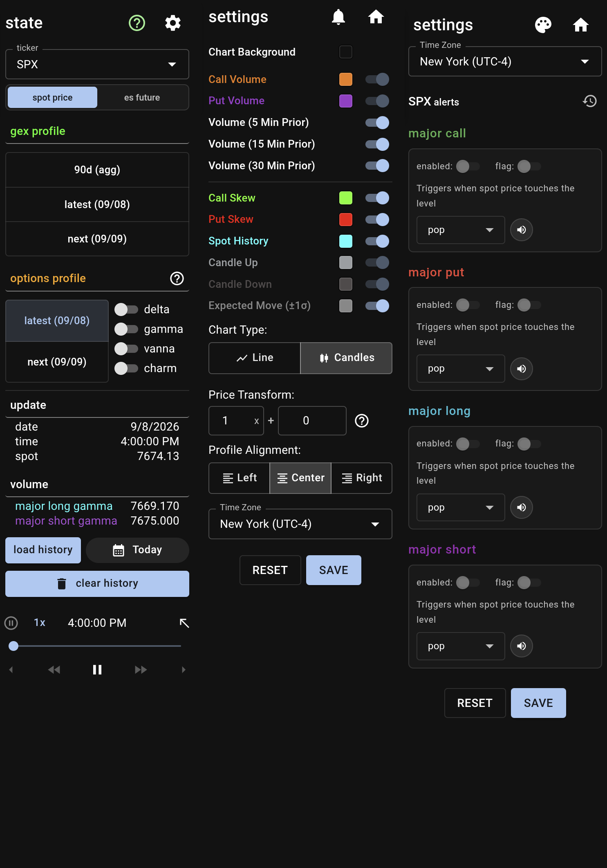The image size is (607, 868).
Task: Open the Call Volume orange color swatch
Action: tap(346, 79)
